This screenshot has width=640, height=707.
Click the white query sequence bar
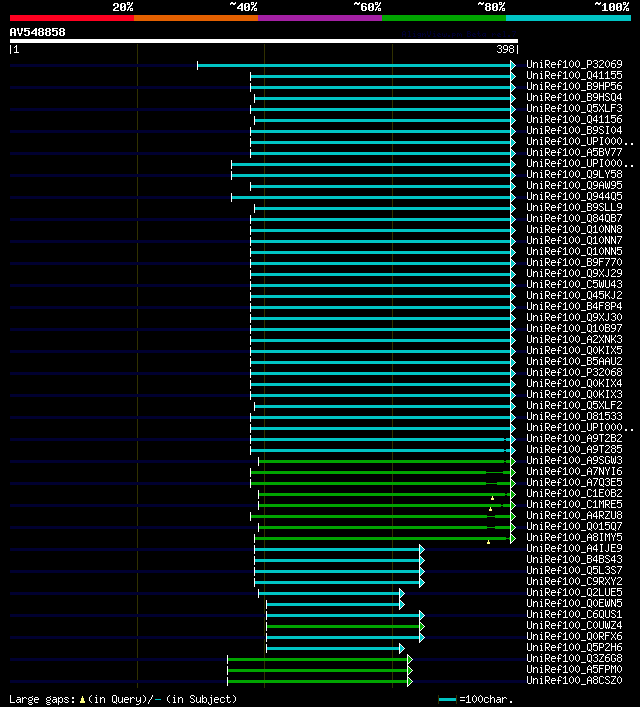coord(264,41)
